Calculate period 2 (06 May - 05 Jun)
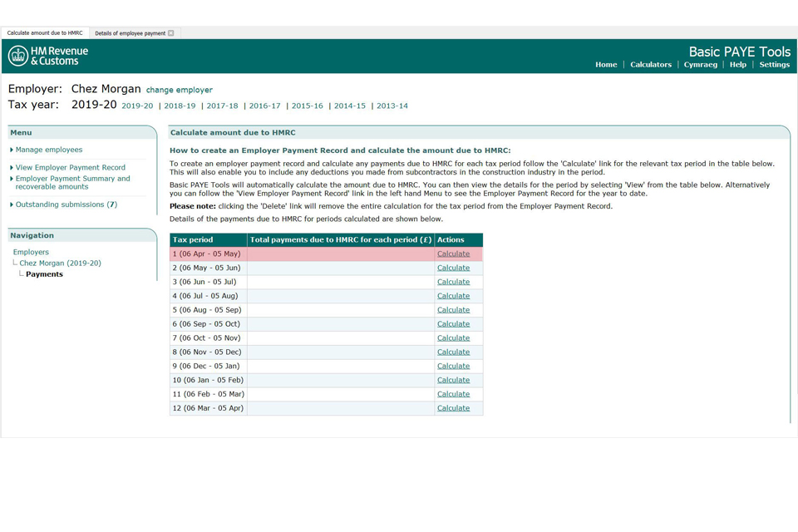 (x=454, y=268)
